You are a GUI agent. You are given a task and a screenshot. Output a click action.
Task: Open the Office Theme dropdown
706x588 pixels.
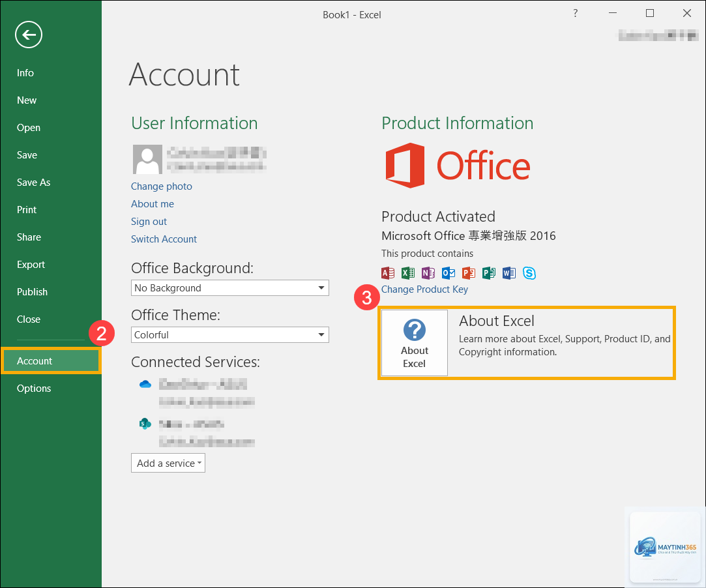229,335
